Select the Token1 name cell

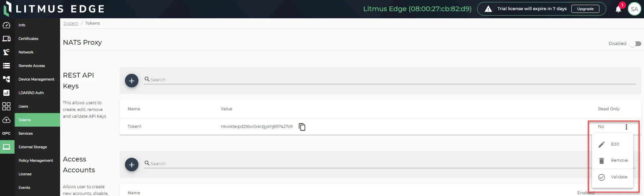[x=134, y=127]
